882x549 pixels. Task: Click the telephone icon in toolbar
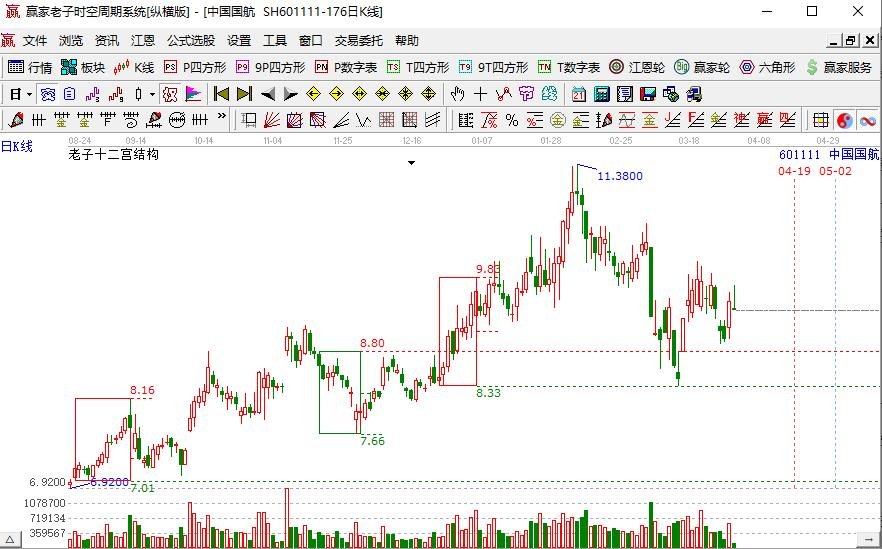click(x=48, y=94)
